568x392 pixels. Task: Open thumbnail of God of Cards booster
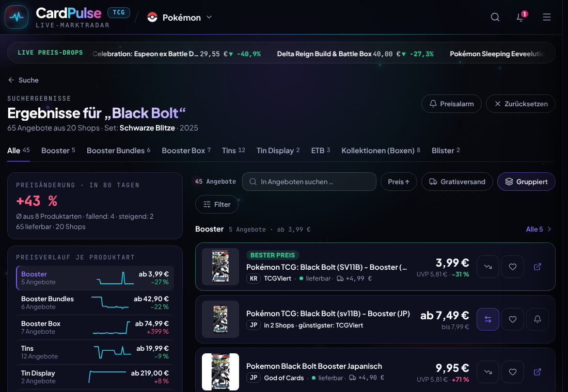coord(220,372)
